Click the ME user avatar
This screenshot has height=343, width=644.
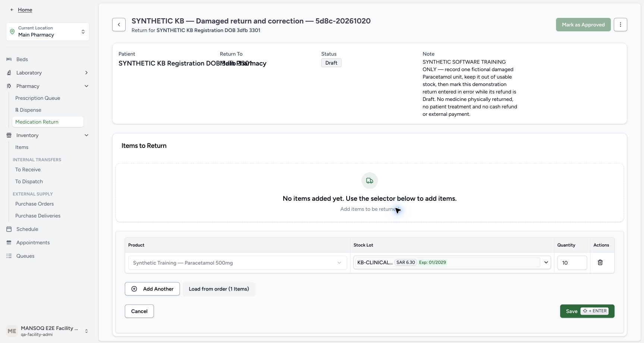[x=12, y=331]
